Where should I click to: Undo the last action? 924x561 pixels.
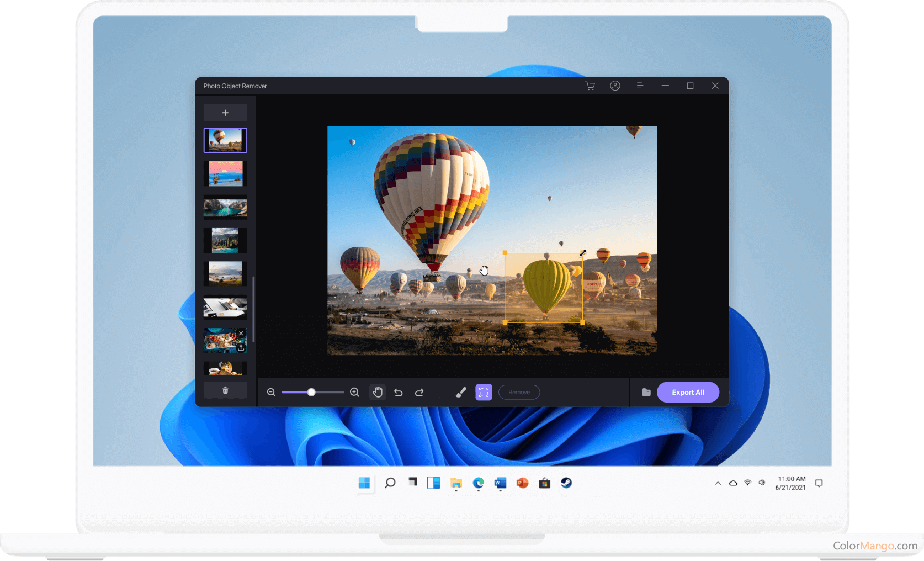399,392
